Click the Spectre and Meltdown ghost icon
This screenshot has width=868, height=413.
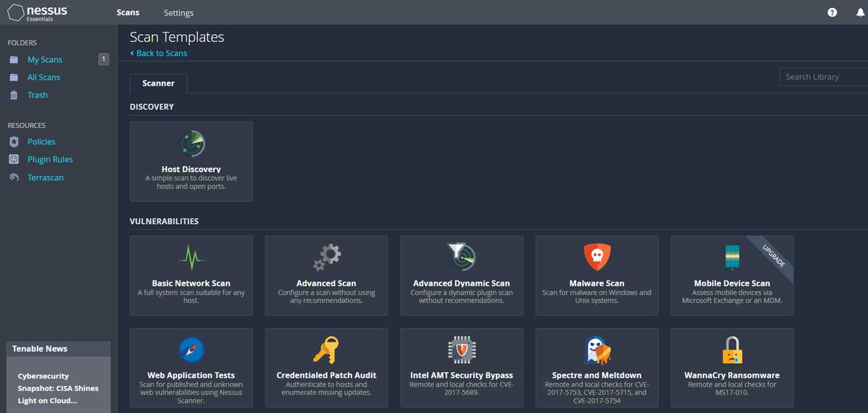597,350
